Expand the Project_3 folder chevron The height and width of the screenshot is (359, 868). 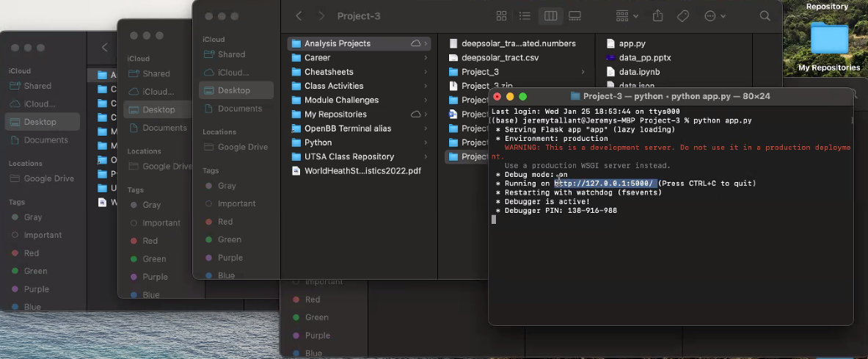click(583, 72)
